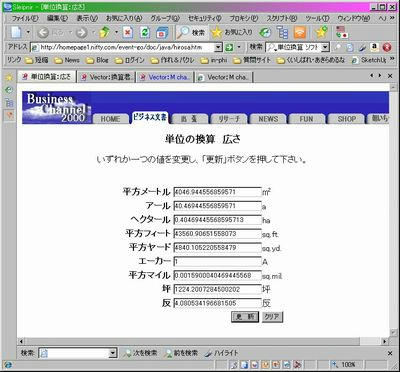Click the bottom icon in left sidebar
400x372 pixels.
point(10,115)
